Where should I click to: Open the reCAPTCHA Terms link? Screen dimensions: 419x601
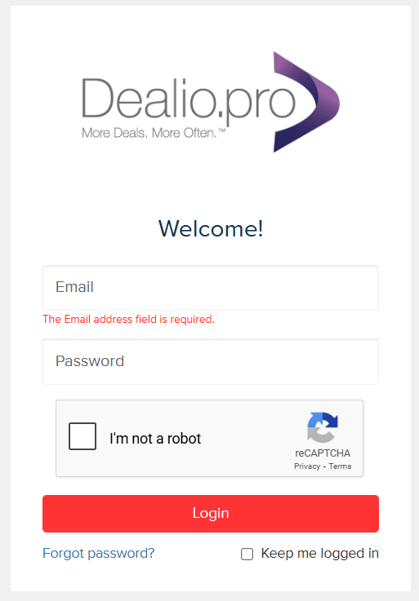point(340,466)
